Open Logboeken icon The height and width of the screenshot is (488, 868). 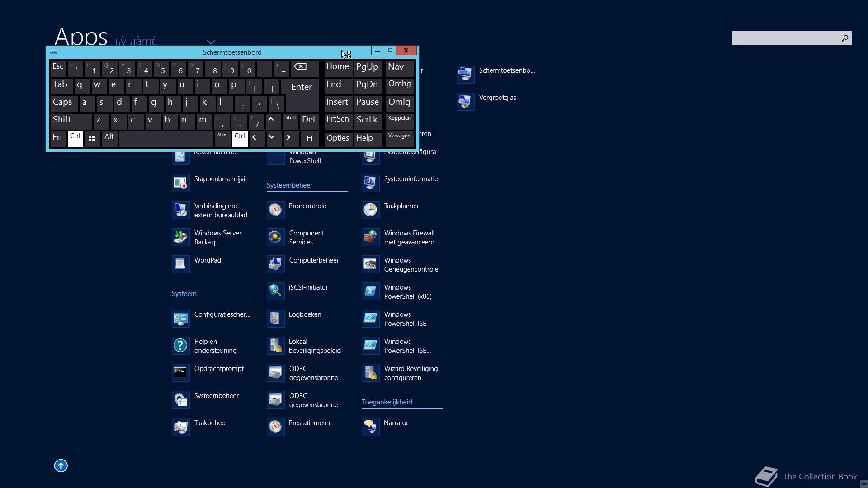pos(275,318)
